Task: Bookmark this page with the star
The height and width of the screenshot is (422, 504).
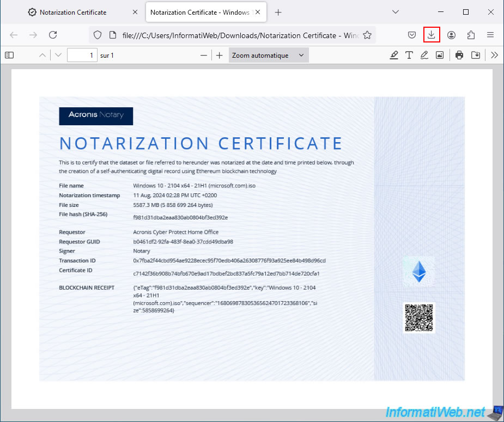Action: (367, 35)
